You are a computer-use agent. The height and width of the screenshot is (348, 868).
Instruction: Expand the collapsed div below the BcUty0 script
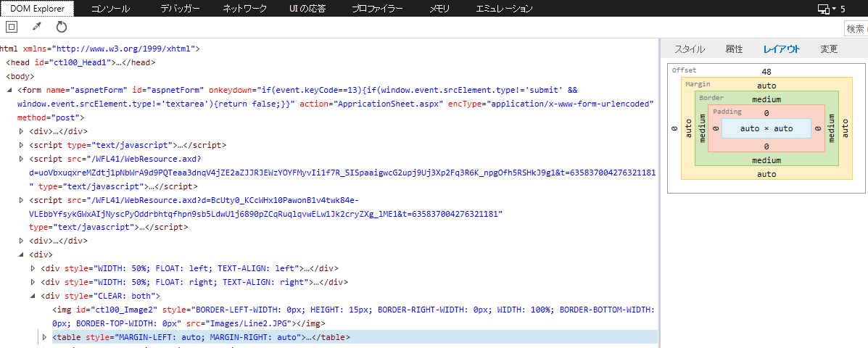pyautogui.click(x=22, y=241)
